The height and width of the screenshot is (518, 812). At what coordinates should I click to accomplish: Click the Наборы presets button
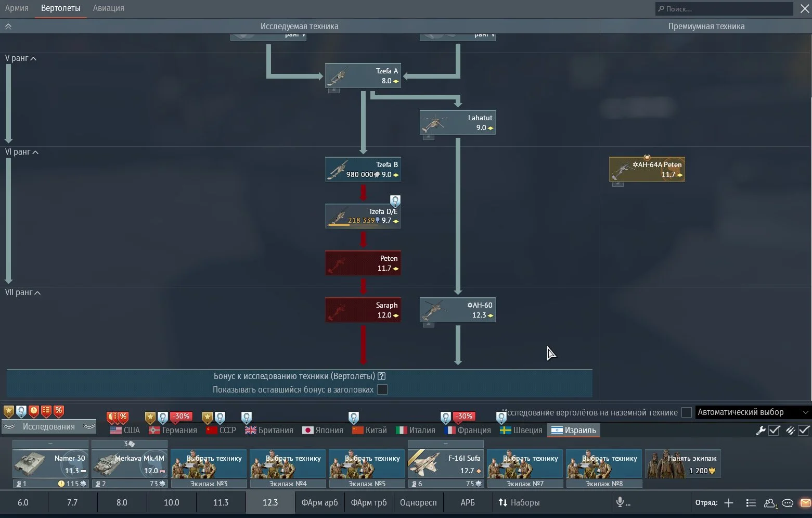519,502
